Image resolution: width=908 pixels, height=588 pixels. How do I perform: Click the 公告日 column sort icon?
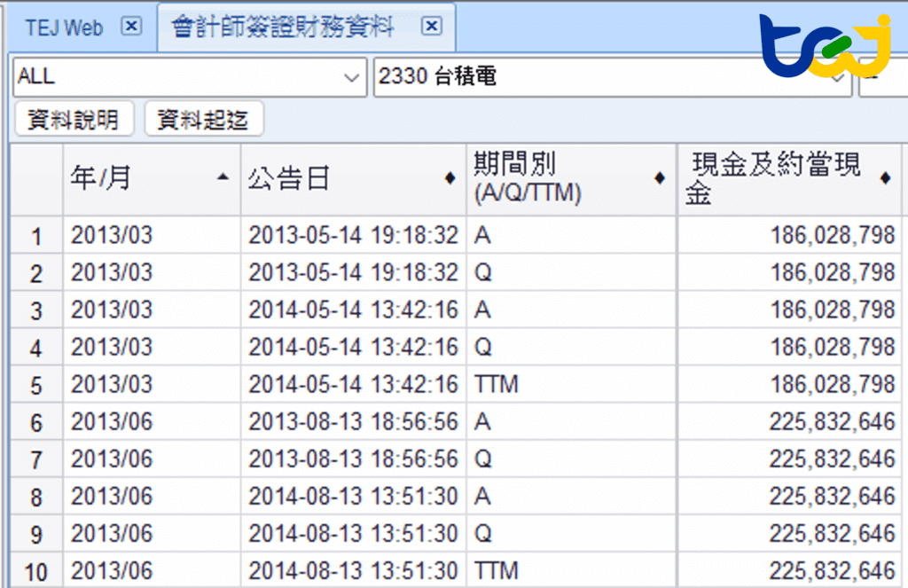[450, 178]
